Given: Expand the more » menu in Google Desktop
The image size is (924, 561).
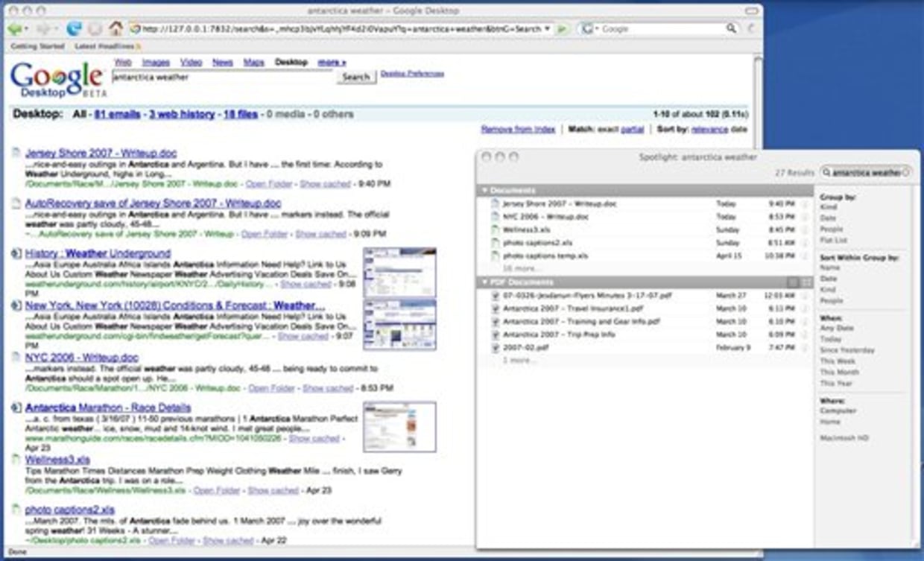Looking at the screenshot, I should tap(332, 63).
